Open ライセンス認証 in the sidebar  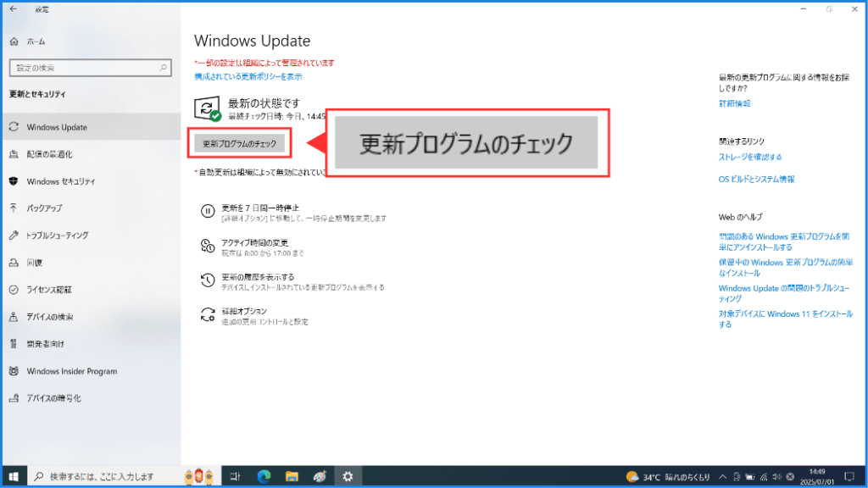pyautogui.click(x=92, y=290)
